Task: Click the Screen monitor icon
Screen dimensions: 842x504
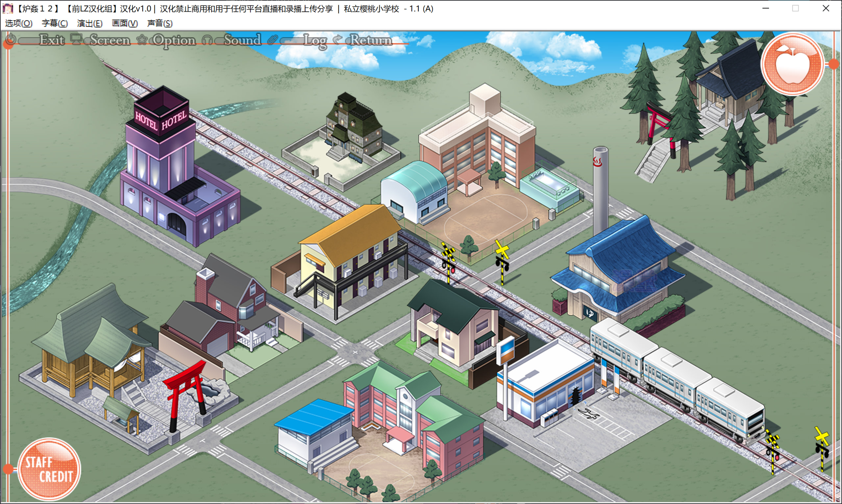Action: (x=76, y=39)
